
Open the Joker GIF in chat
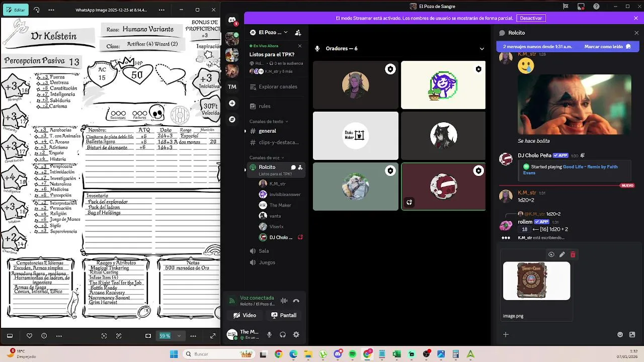click(x=574, y=104)
